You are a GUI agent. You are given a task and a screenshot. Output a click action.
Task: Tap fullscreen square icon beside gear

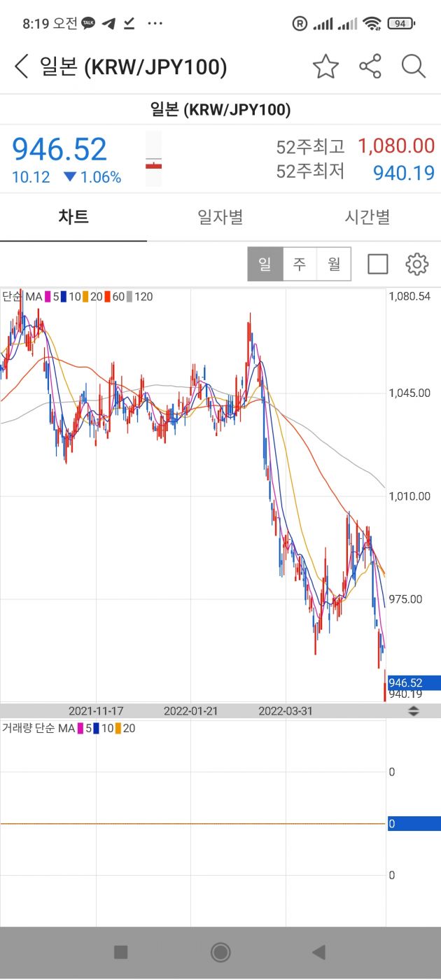[x=378, y=265]
